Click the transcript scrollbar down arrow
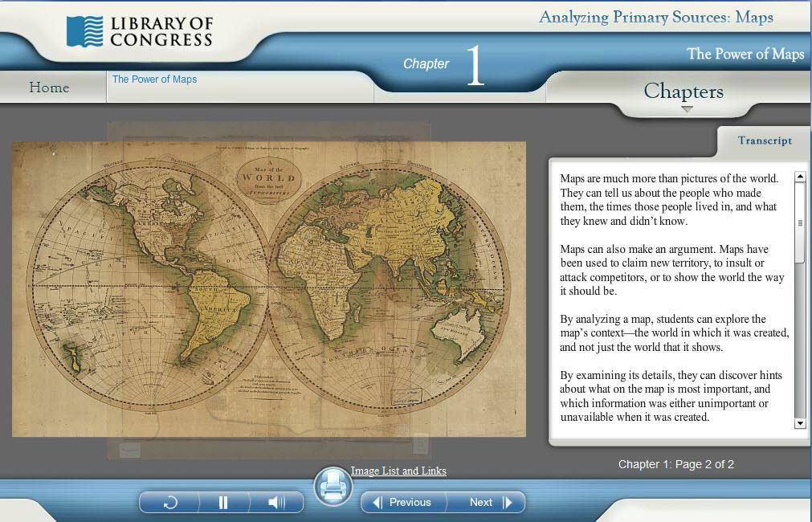812x522 pixels. [x=800, y=423]
